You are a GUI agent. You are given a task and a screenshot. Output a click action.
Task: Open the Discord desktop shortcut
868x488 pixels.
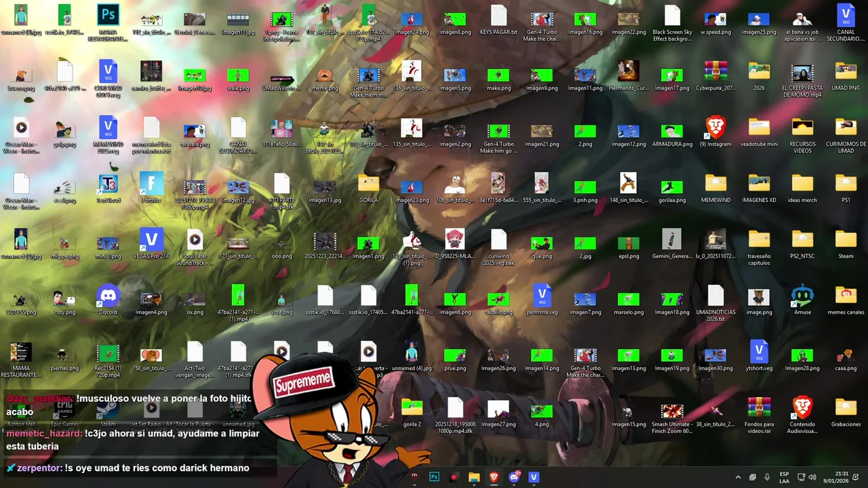(108, 300)
